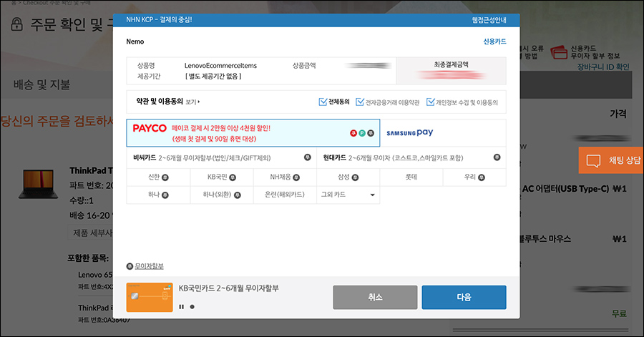The image size is (644, 337).
Task: Click interest-free badge next to 하나
Action: tap(165, 195)
